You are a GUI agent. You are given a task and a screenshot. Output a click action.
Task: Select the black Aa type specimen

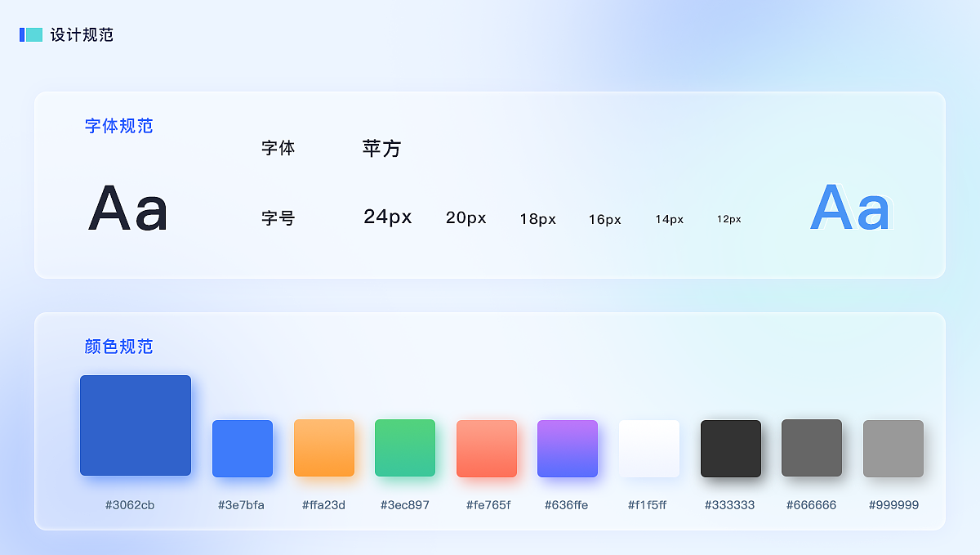(x=127, y=208)
